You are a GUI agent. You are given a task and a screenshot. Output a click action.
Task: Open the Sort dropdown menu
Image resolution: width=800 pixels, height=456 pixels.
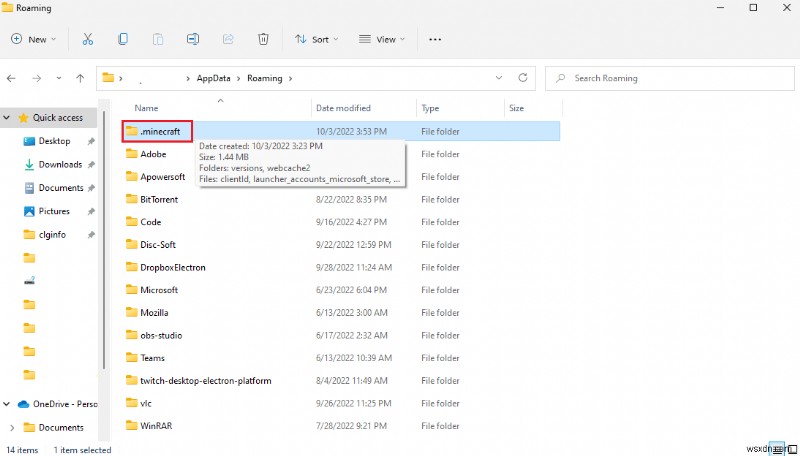(316, 39)
